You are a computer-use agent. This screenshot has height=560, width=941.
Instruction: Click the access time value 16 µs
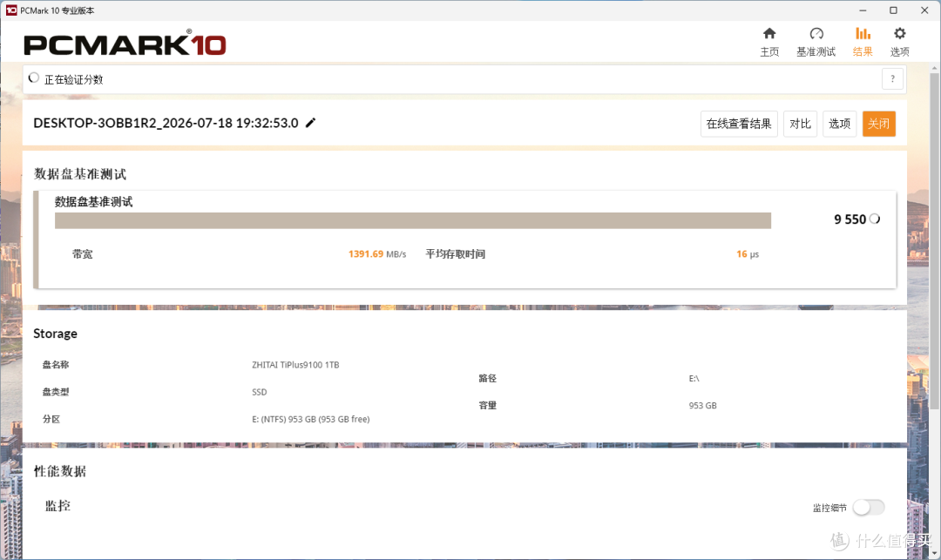748,254
